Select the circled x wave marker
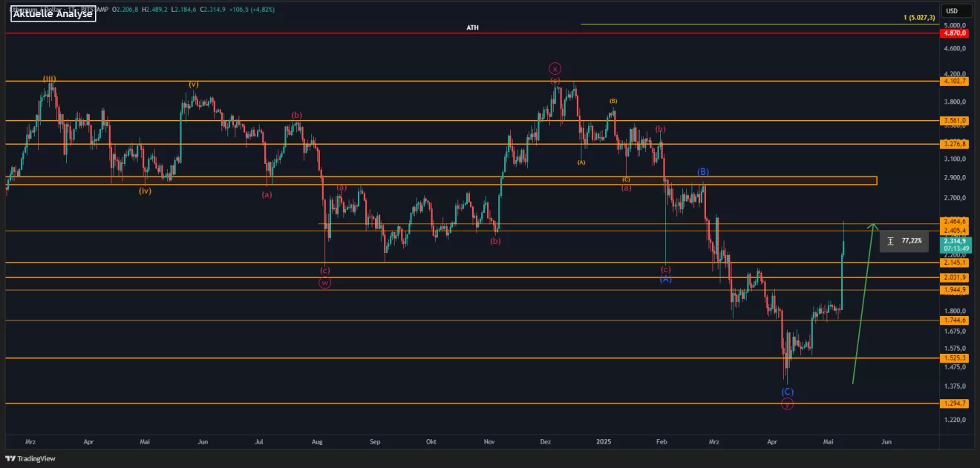 tap(555, 68)
